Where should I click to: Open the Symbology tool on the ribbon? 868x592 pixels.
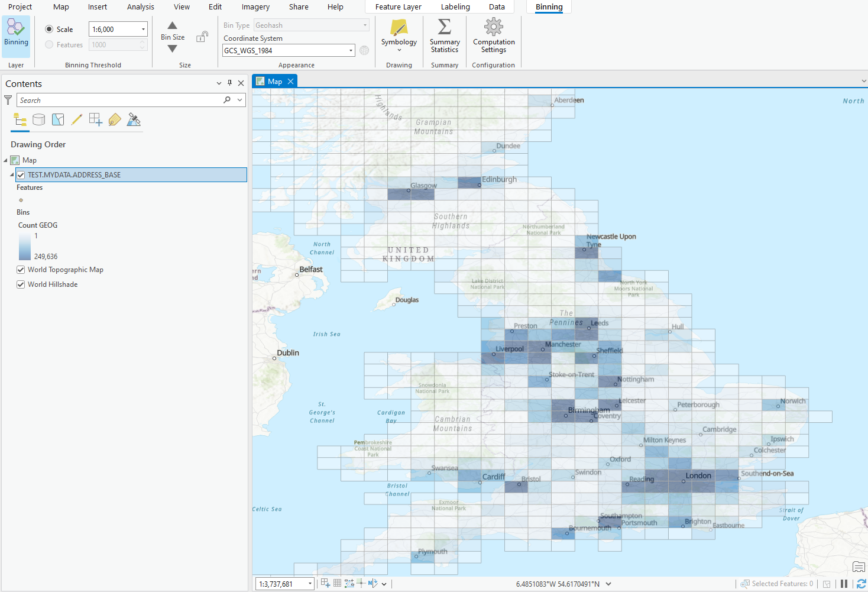click(399, 37)
